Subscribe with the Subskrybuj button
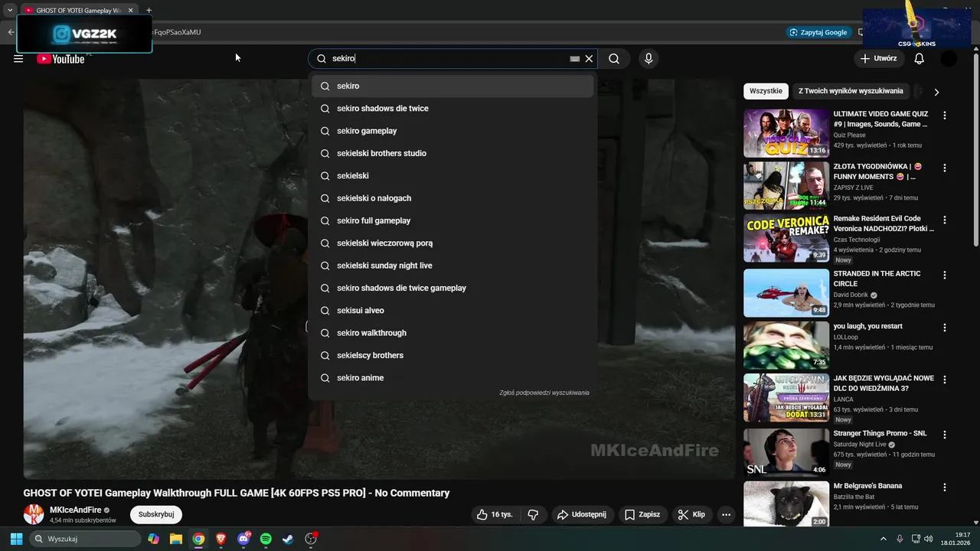Viewport: 980px width, 551px height. pyautogui.click(x=156, y=514)
